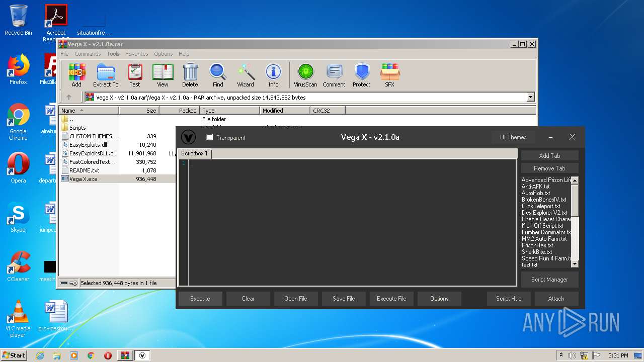Open Recycle Bin desktop icon

(18, 20)
